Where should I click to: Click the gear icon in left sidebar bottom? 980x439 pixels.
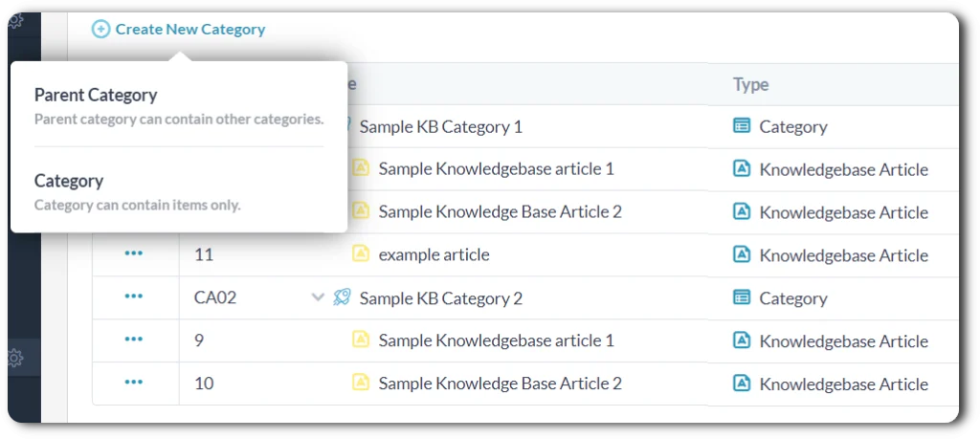tap(15, 358)
